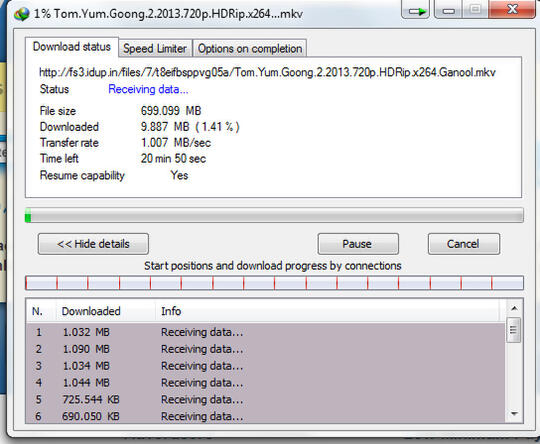
Task: Click the green arrow button in title bar
Action: [415, 10]
